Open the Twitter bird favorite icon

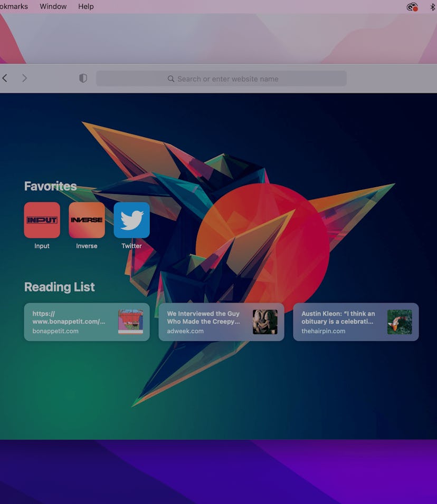[x=131, y=220]
